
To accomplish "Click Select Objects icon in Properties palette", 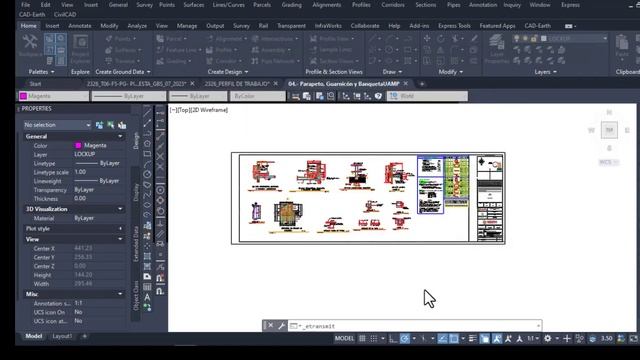I will [x=111, y=125].
